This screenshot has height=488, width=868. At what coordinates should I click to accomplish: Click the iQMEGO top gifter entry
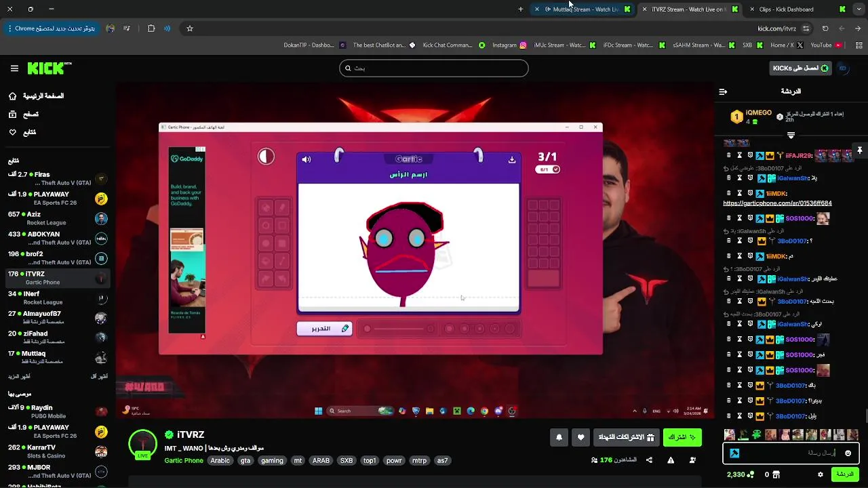pyautogui.click(x=751, y=117)
